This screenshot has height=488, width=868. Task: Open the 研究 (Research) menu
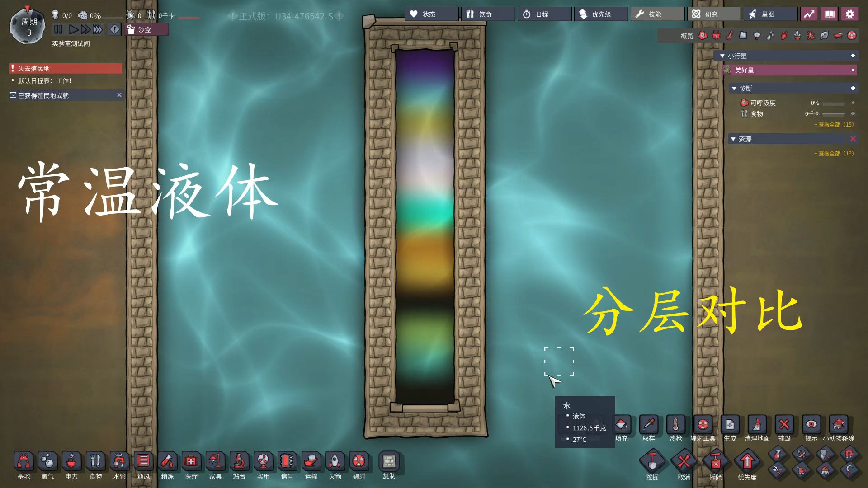coord(714,14)
